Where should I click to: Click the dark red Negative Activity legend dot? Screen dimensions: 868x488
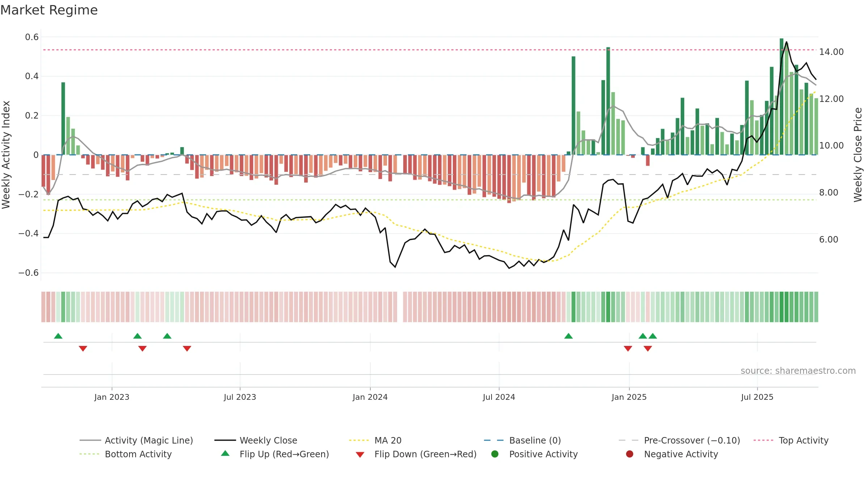tap(630, 454)
